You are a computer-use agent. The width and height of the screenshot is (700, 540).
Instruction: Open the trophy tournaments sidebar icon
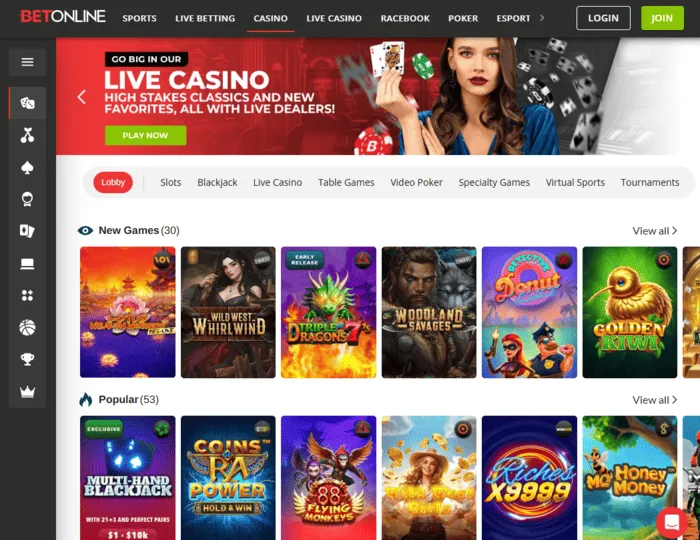(27, 359)
